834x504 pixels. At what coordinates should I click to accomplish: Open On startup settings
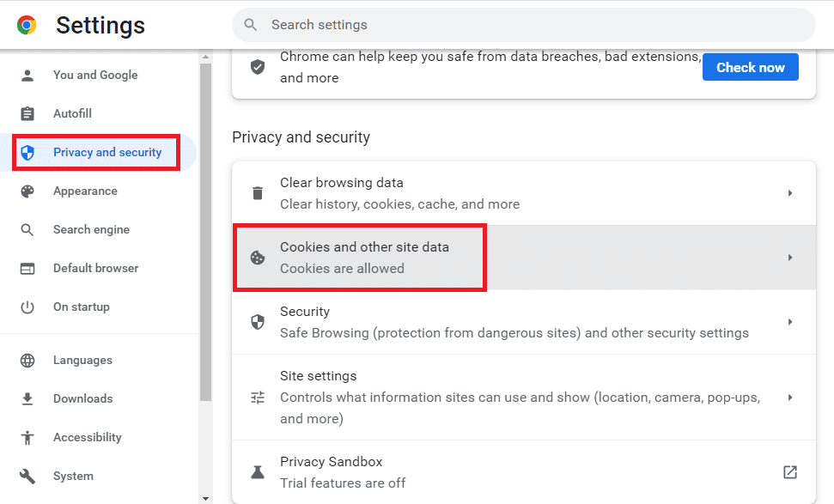[x=99, y=307]
